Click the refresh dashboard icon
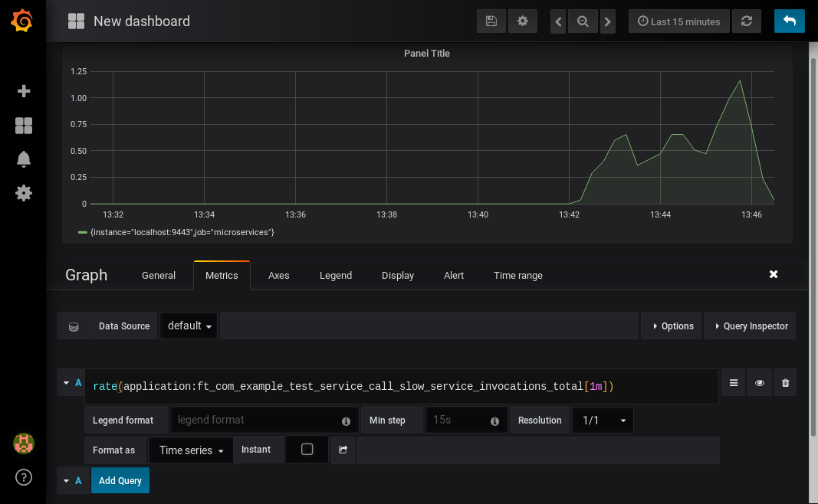This screenshot has width=818, height=504. pos(747,21)
